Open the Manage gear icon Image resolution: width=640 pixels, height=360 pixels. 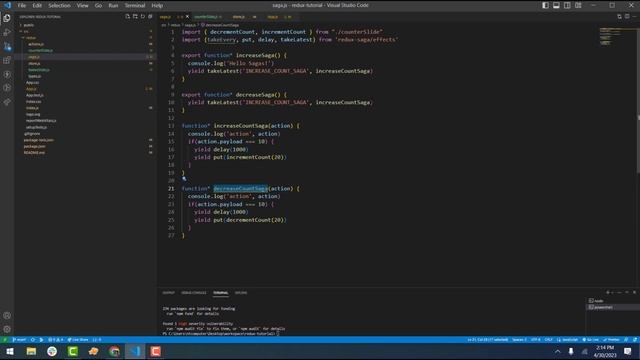[7, 329]
